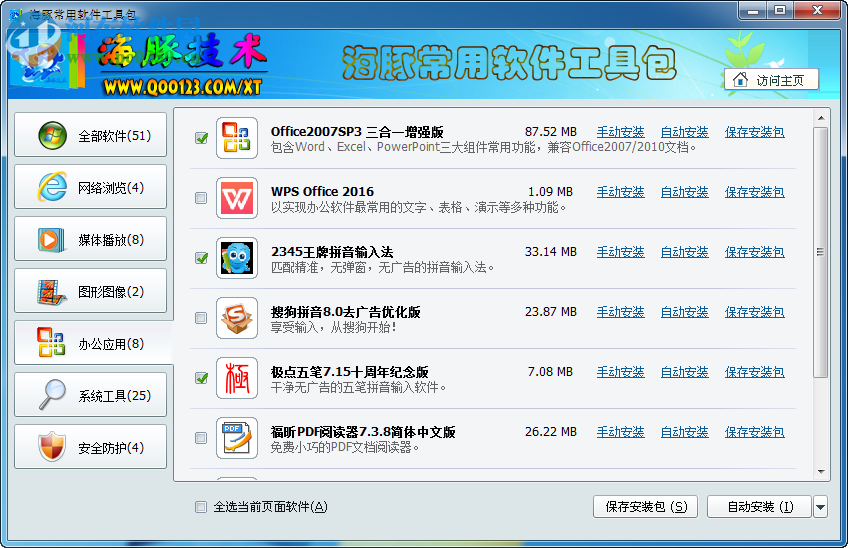Image resolution: width=848 pixels, height=548 pixels.
Task: Click 手动安装 for 极点五笔7.15
Action: tap(620, 372)
